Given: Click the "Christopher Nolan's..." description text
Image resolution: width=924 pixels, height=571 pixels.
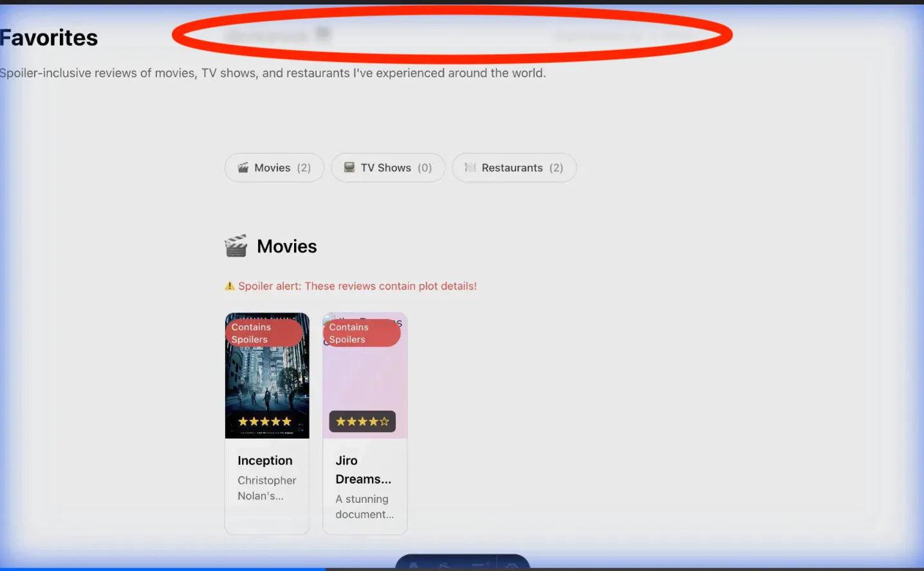Looking at the screenshot, I should pos(267,488).
